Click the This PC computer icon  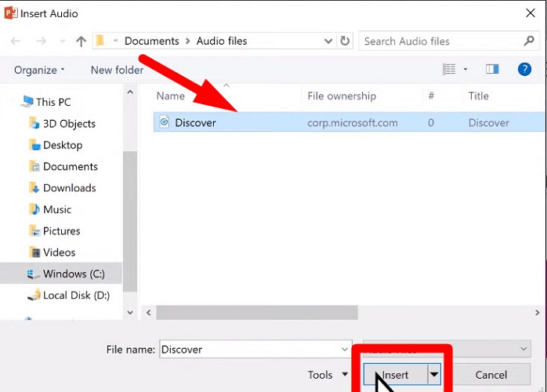click(27, 102)
